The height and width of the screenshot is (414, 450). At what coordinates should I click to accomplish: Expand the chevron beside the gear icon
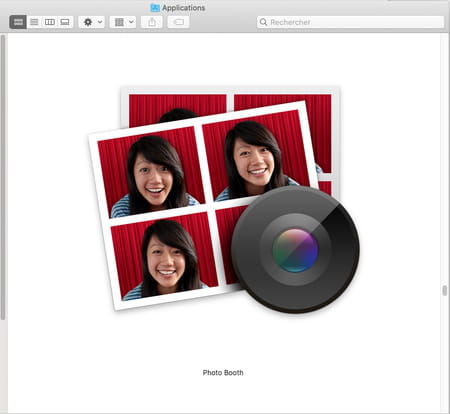click(100, 22)
